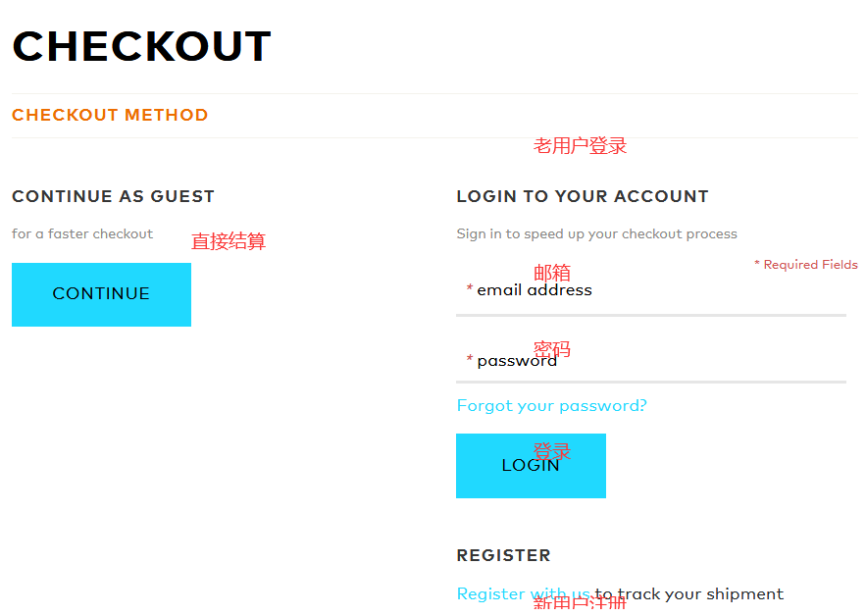Click the 'to track your shipment' text
866x616 pixels.
pos(689,594)
